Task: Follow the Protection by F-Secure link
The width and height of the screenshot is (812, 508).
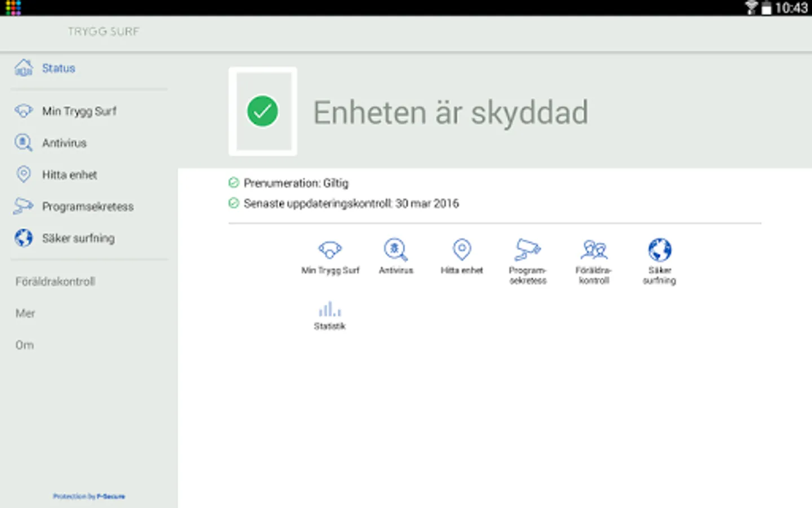Action: [x=89, y=497]
